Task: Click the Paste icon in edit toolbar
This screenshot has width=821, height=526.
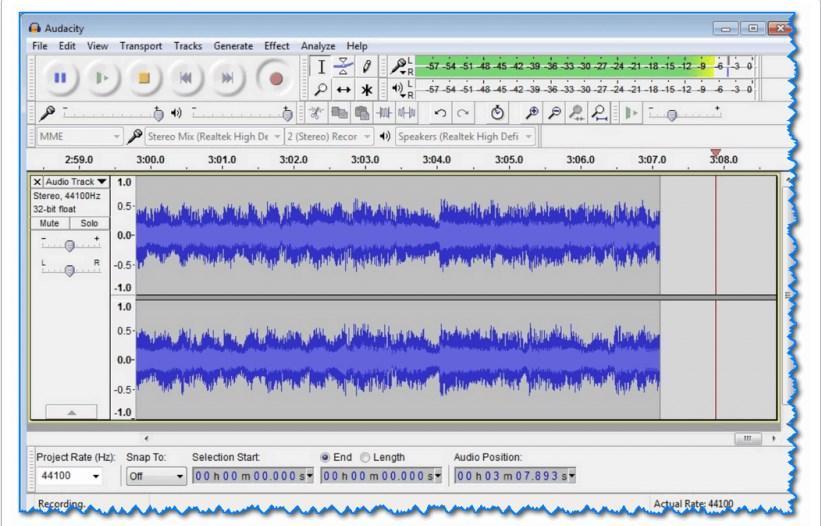Action: pos(361,113)
